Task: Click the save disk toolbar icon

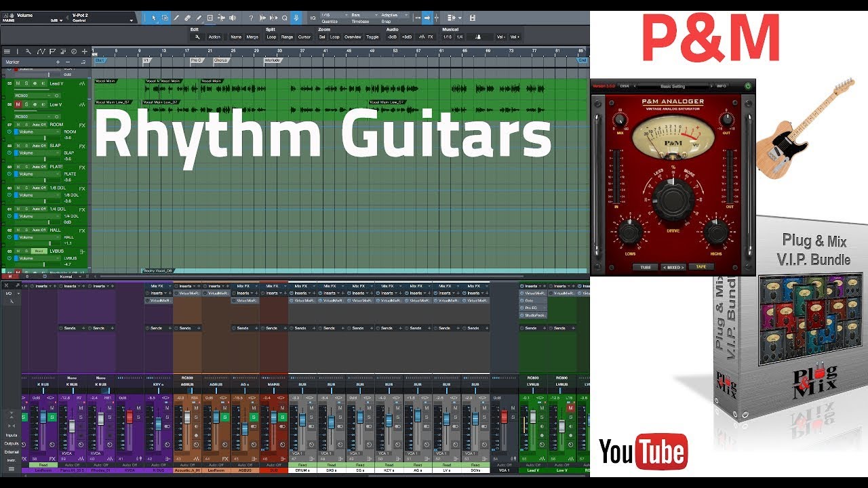Action: pyautogui.click(x=472, y=18)
